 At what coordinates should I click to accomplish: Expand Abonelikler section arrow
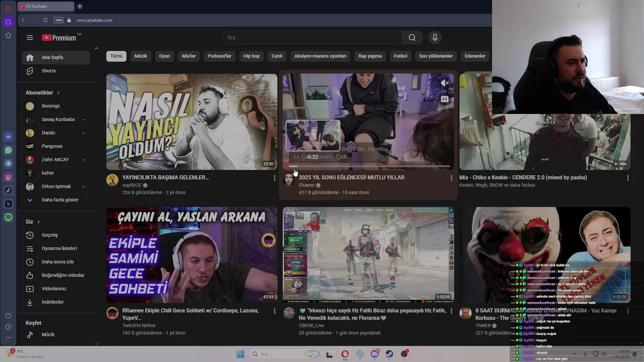click(58, 93)
